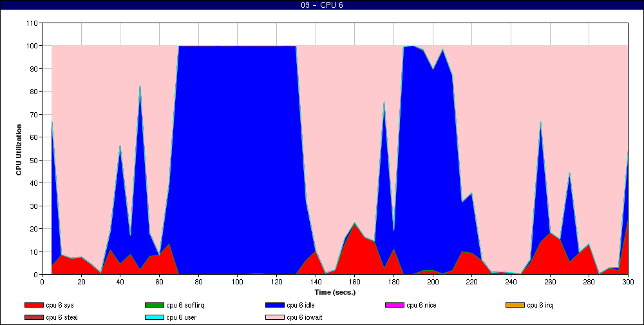Click the x-axis tick label 80
Viewport: 644px width, 325px height.
(198, 282)
